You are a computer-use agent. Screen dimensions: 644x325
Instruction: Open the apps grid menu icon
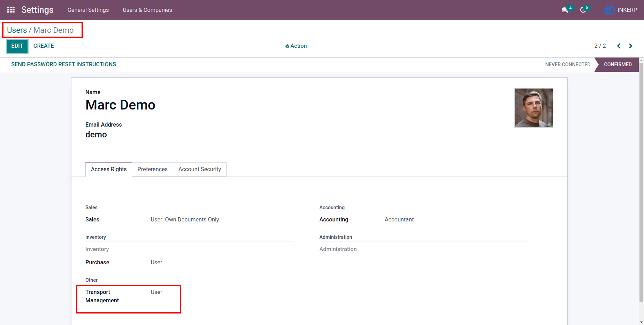[11, 10]
